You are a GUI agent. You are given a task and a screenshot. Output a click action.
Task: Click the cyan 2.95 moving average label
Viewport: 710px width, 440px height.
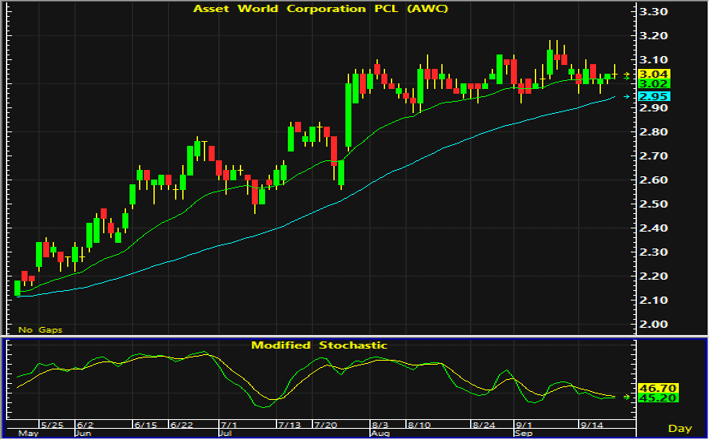pyautogui.click(x=653, y=96)
